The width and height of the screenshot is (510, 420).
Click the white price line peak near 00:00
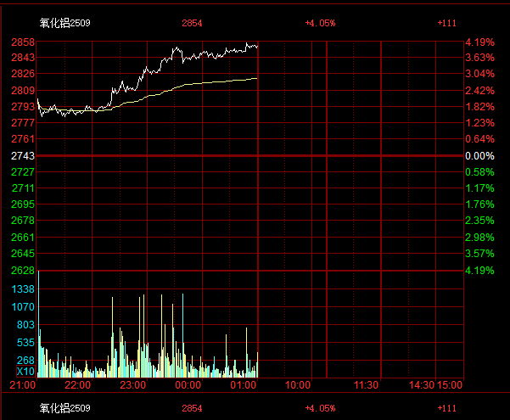point(177,48)
